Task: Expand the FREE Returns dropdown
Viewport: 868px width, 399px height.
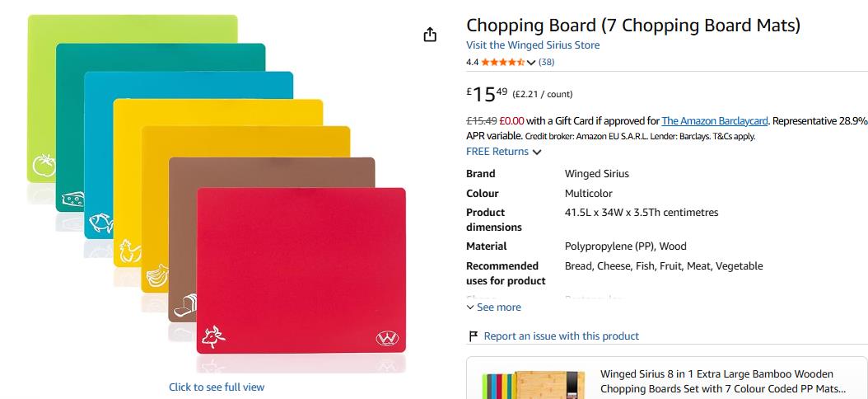Action: tap(536, 152)
